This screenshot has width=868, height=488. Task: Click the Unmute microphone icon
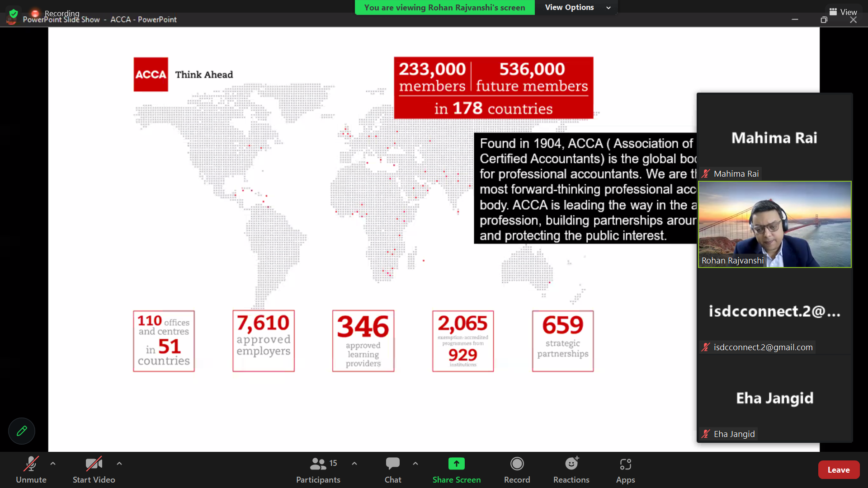[31, 464]
